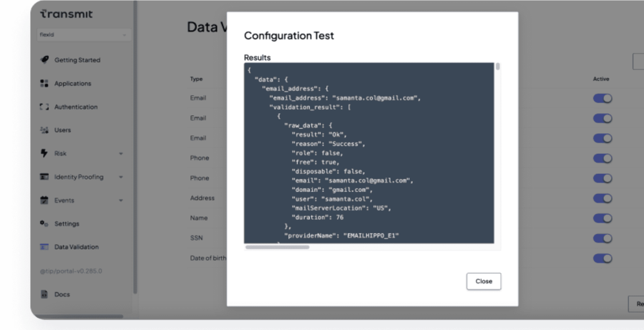Screen dimensions: 644x330
Task: Open Getting Started page
Action: coord(77,60)
